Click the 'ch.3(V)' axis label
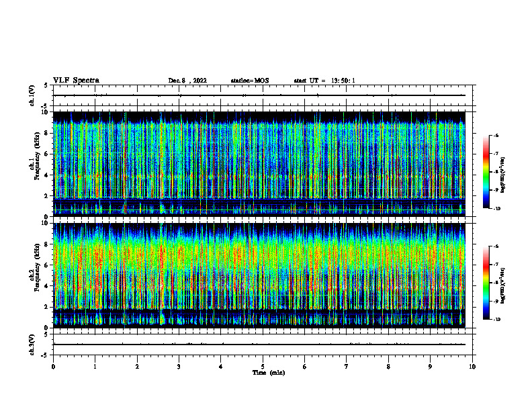 tap(32, 345)
